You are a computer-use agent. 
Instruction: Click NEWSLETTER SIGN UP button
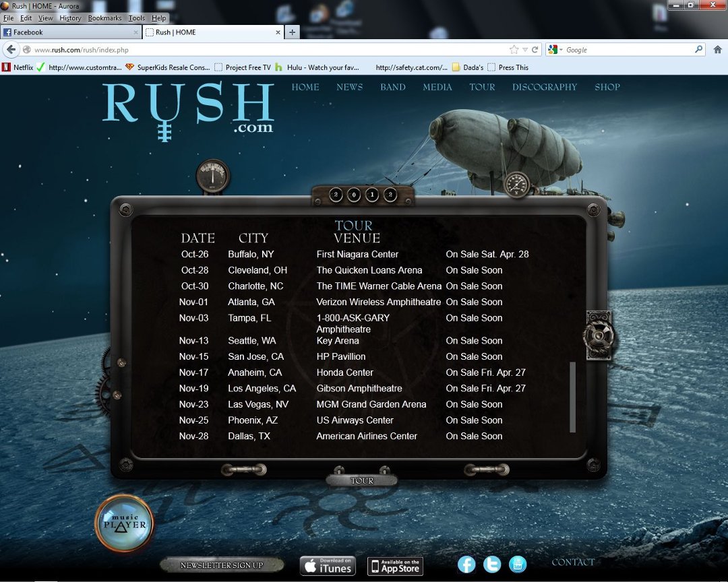tap(222, 565)
